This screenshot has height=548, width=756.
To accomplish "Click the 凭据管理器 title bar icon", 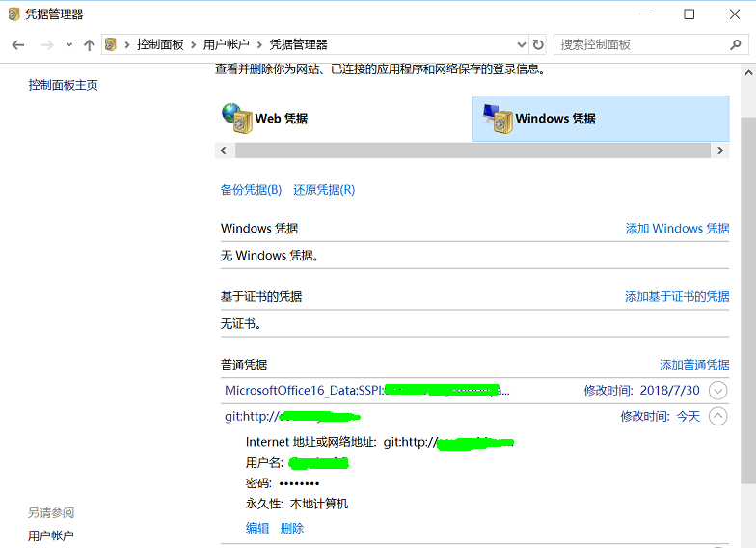I will tap(13, 14).
